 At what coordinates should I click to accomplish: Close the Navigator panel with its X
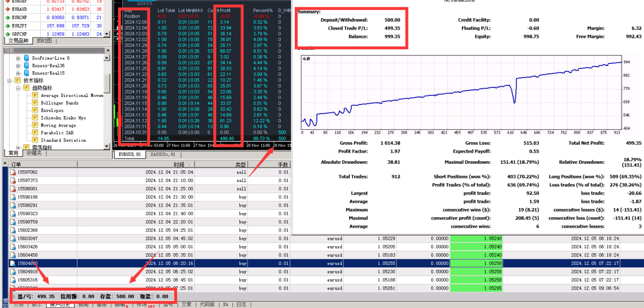107,50
